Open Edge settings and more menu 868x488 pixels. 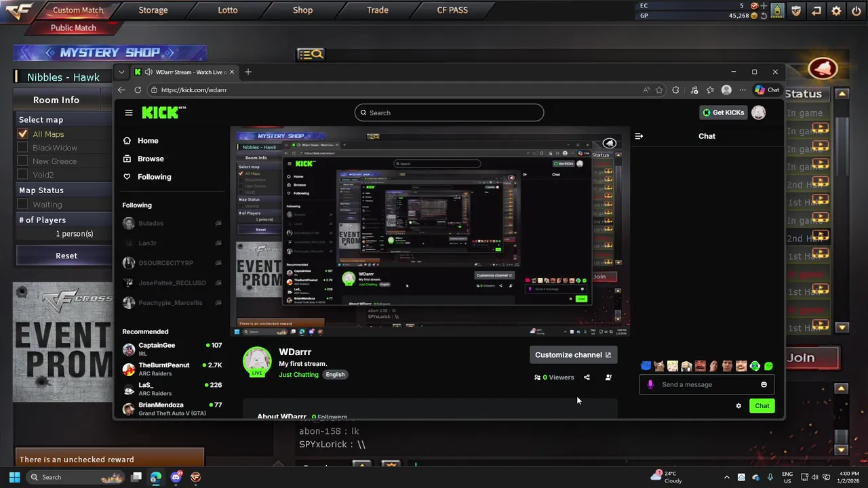coord(743,89)
